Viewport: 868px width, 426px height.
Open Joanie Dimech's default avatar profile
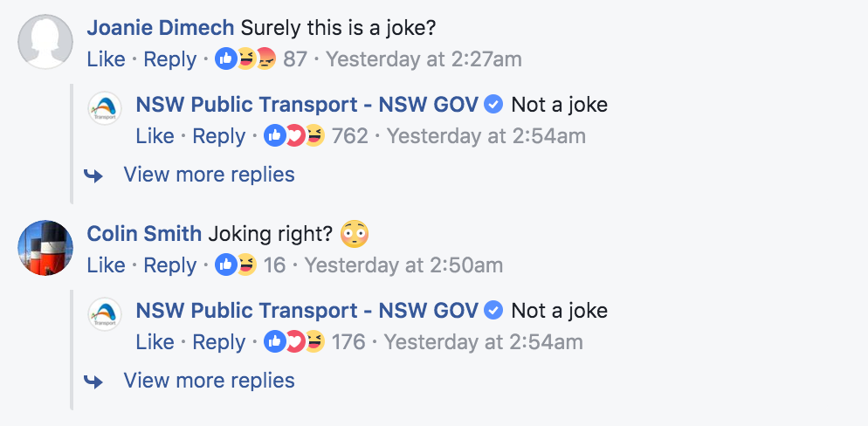[x=45, y=42]
